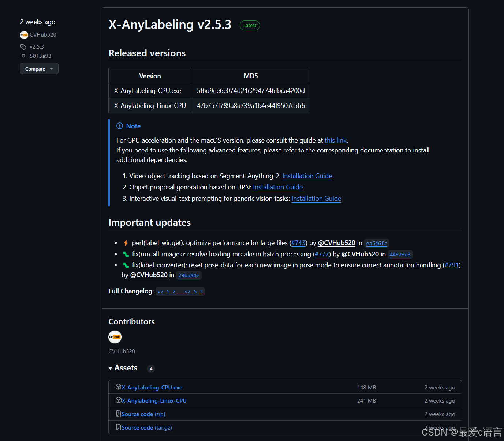Click the zip file icon for Source code (zip)
Viewport: 504px width, 441px height.
(x=118, y=414)
